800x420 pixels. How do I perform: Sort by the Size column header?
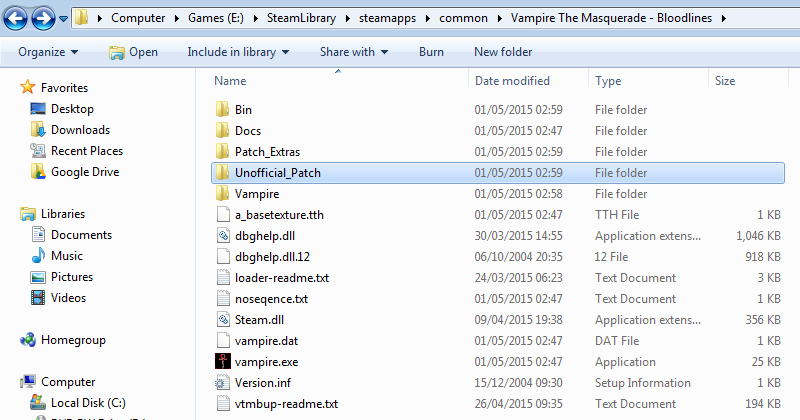tap(747, 81)
